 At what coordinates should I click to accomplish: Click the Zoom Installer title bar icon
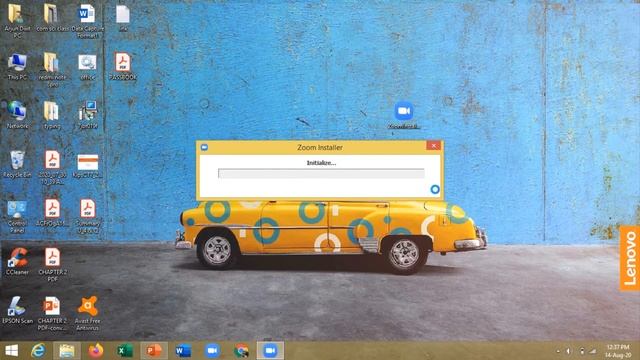click(204, 147)
